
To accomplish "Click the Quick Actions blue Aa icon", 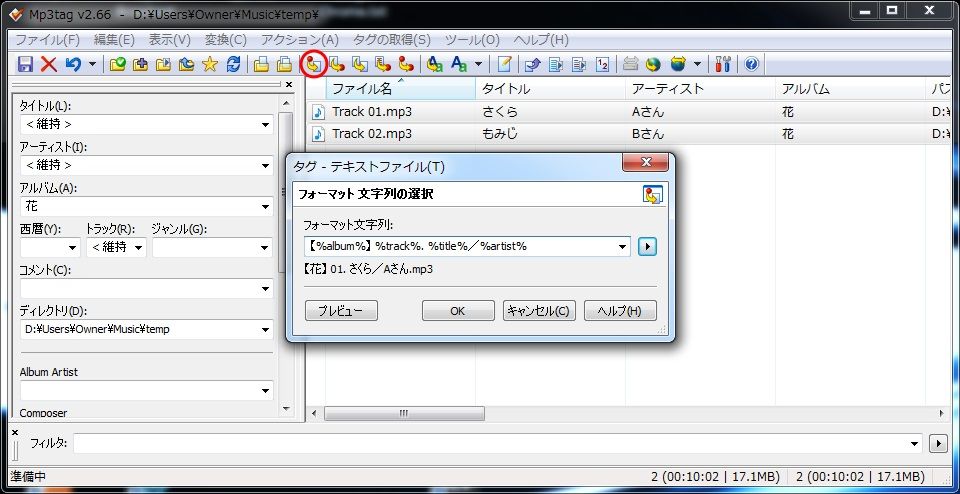I will click(x=459, y=64).
